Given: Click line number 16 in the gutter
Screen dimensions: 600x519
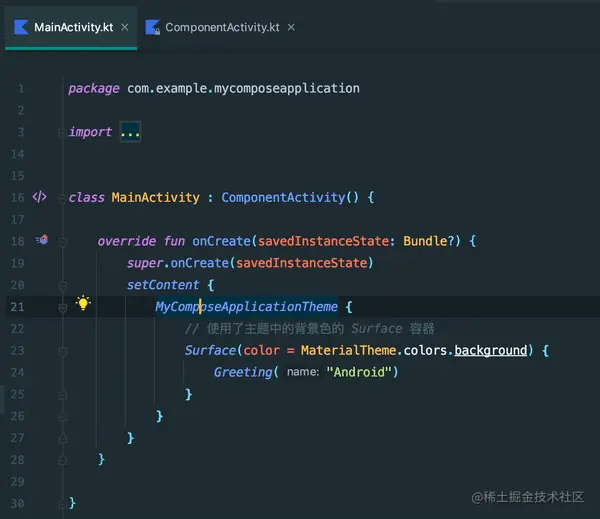Looking at the screenshot, I should [x=17, y=198].
